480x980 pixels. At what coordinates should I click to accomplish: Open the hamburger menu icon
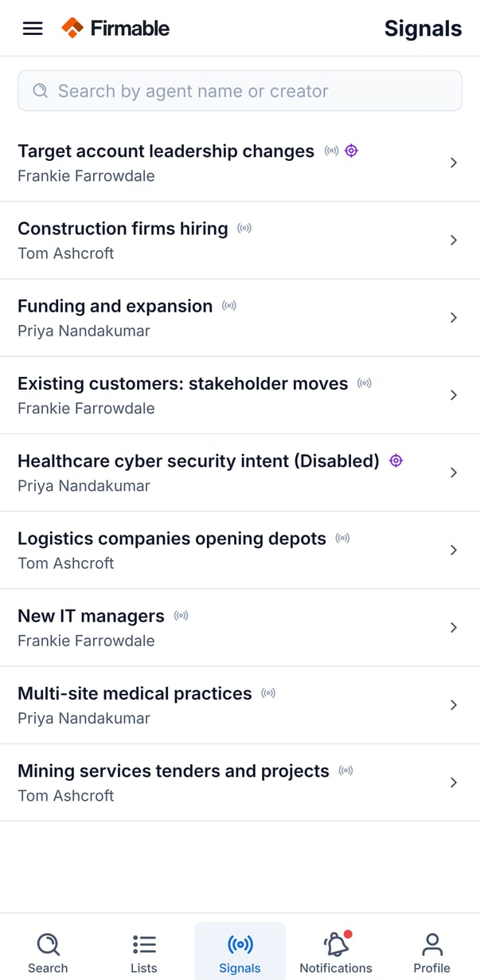33,29
